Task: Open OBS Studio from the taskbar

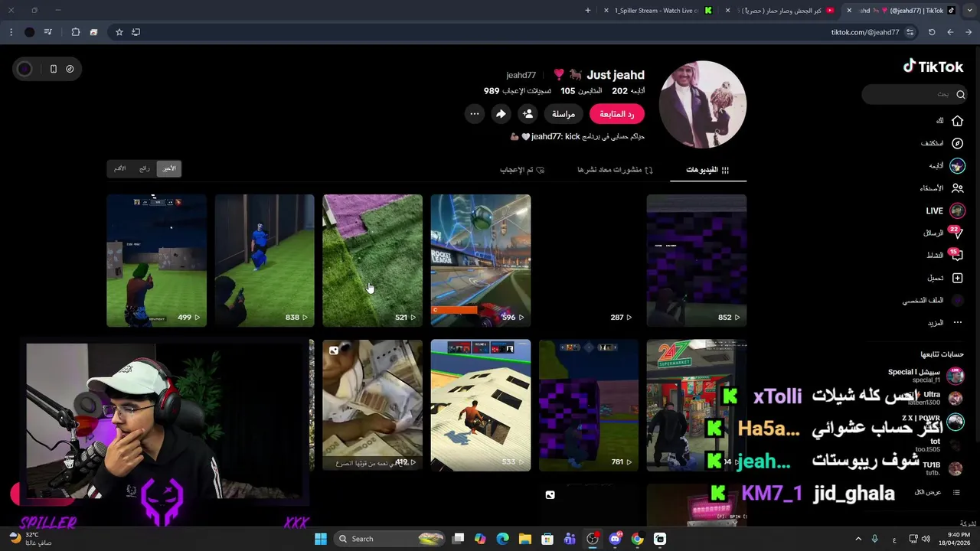Action: [x=592, y=539]
